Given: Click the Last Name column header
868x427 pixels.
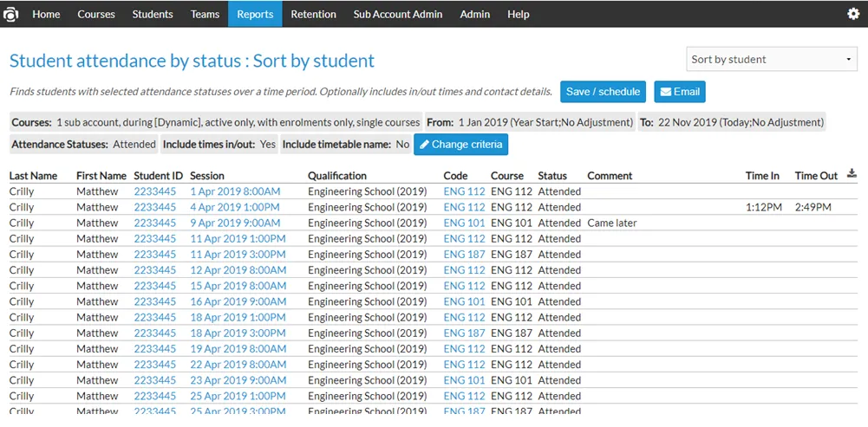Looking at the screenshot, I should click(x=33, y=176).
